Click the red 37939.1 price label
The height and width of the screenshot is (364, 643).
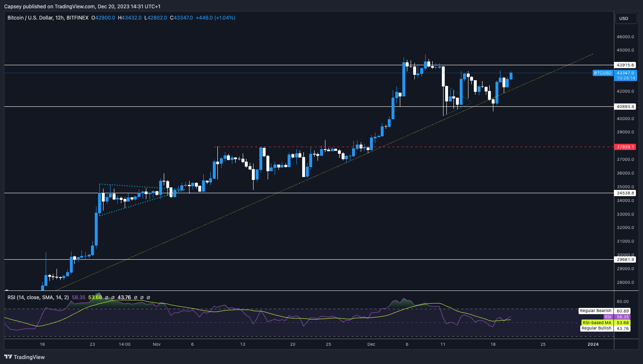click(625, 147)
